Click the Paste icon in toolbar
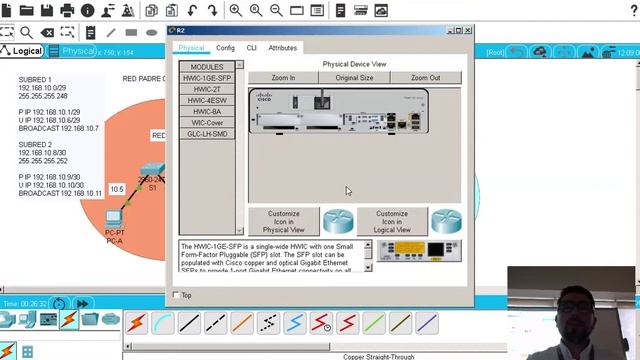Screen dimensions: 640x360 pyautogui.click(x=172, y=10)
